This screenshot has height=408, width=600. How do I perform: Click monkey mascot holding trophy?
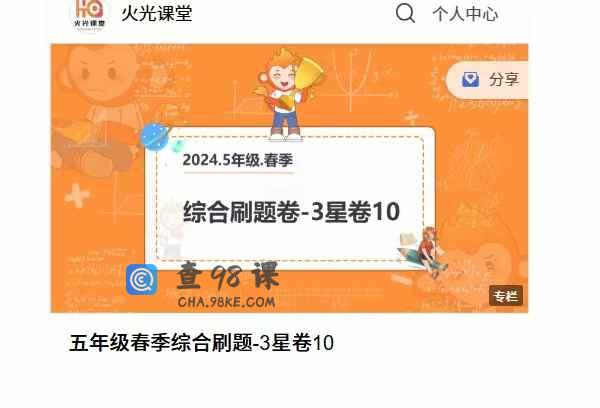click(289, 93)
